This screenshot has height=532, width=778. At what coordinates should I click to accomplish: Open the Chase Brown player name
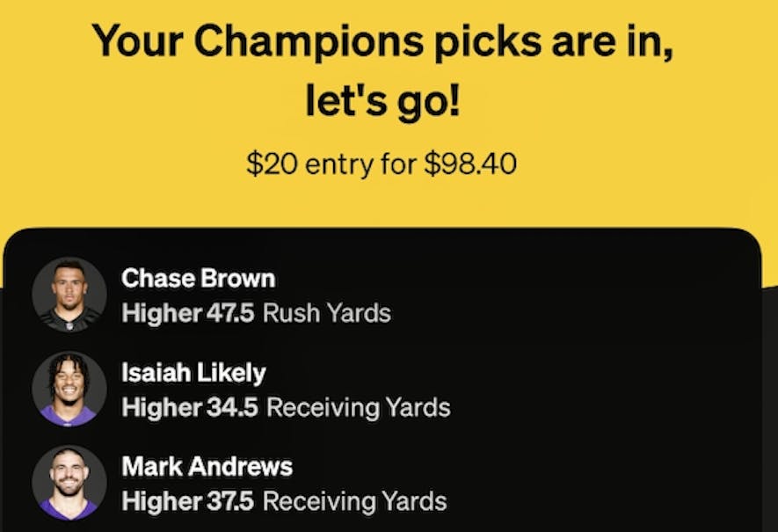pos(198,279)
